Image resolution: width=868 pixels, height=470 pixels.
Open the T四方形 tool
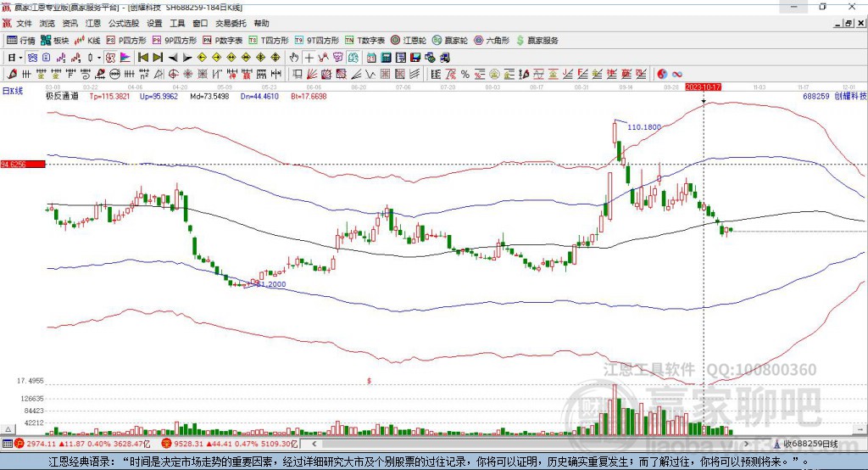pos(269,41)
